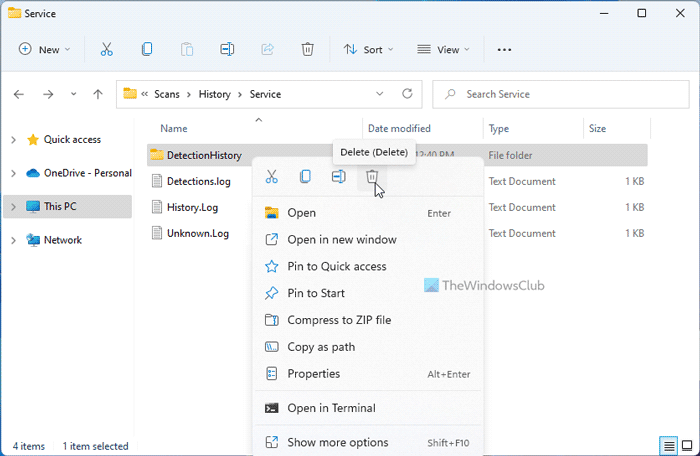Expand address bar history dropdown
The image size is (700, 456).
click(x=379, y=94)
